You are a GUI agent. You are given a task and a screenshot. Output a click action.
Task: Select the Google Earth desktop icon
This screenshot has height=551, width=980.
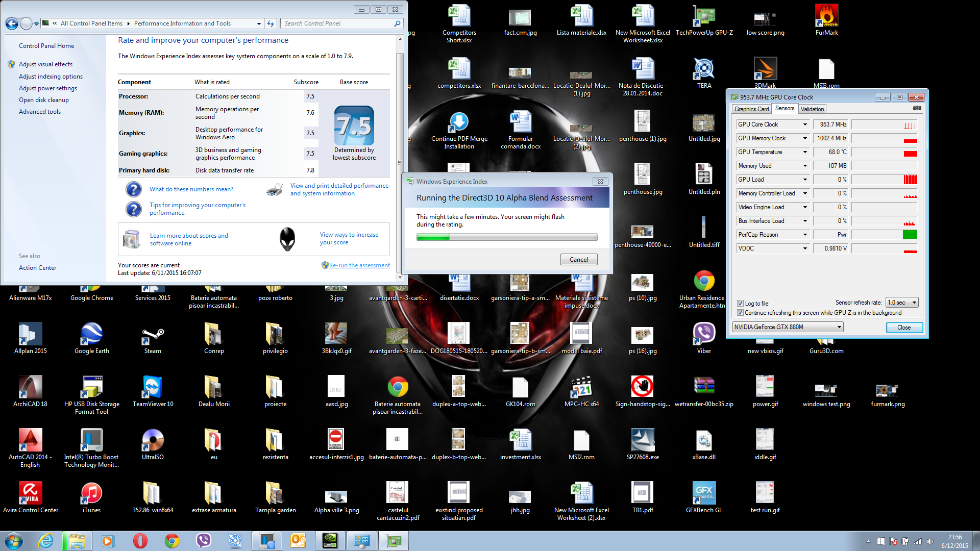(x=91, y=338)
